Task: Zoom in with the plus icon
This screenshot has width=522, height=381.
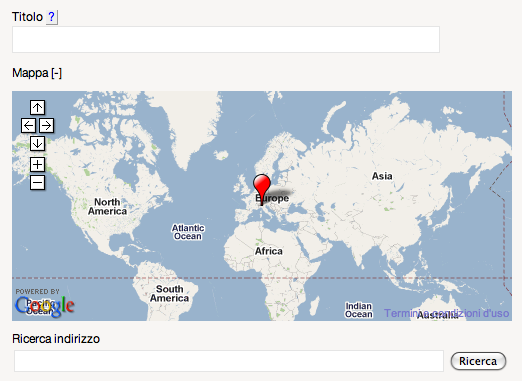Action: [x=37, y=165]
